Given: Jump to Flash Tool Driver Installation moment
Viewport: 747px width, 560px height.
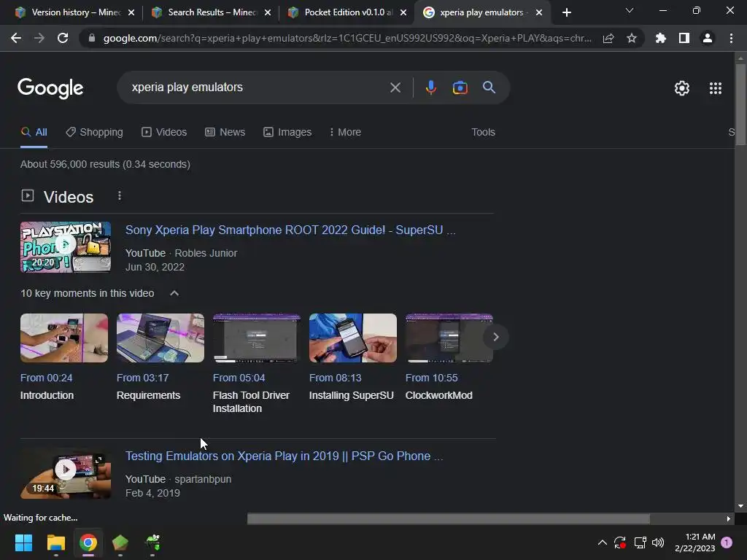Looking at the screenshot, I should (251, 393).
